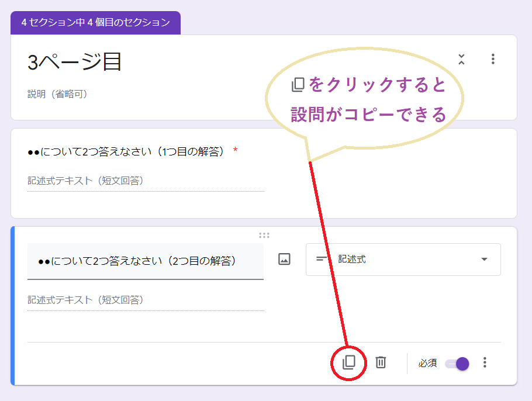Open the section header three-dot menu

493,59
